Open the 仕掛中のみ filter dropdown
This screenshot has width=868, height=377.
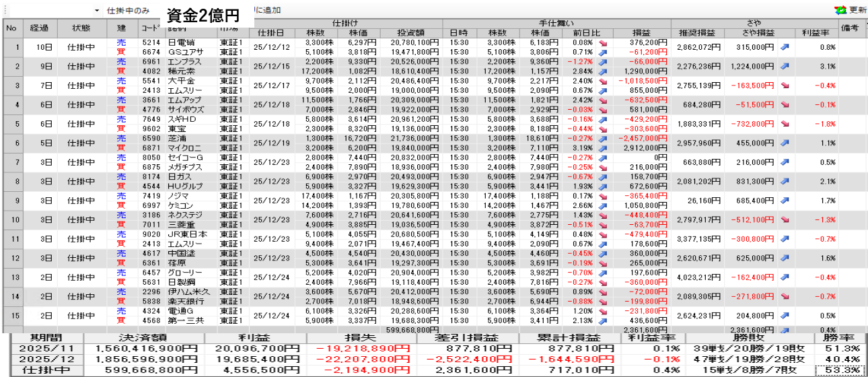click(97, 11)
